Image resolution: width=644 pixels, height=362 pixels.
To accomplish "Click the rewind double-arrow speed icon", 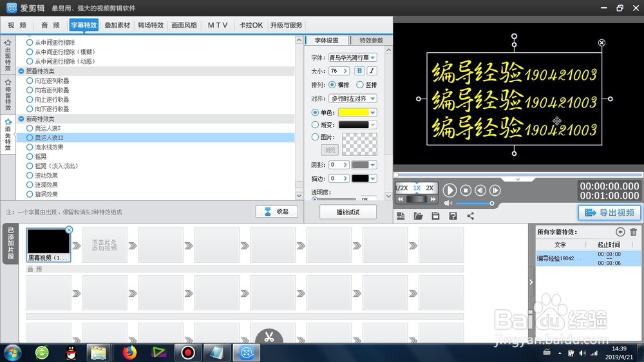I will click(x=400, y=199).
